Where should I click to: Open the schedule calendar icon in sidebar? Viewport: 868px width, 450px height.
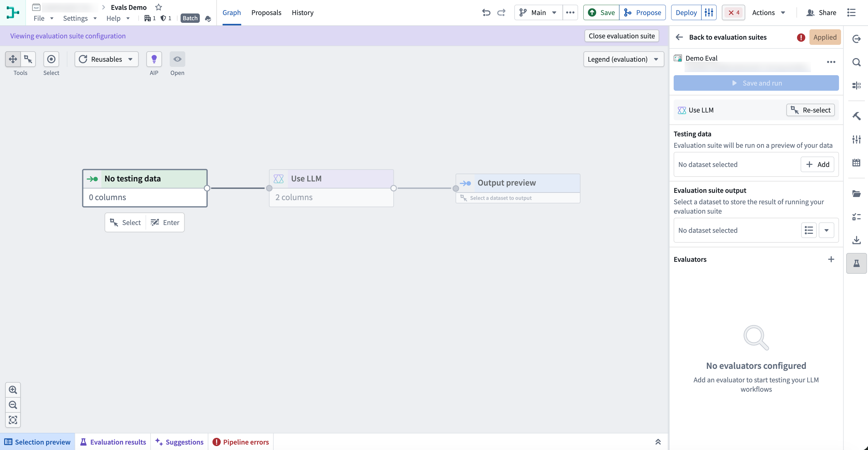856,163
